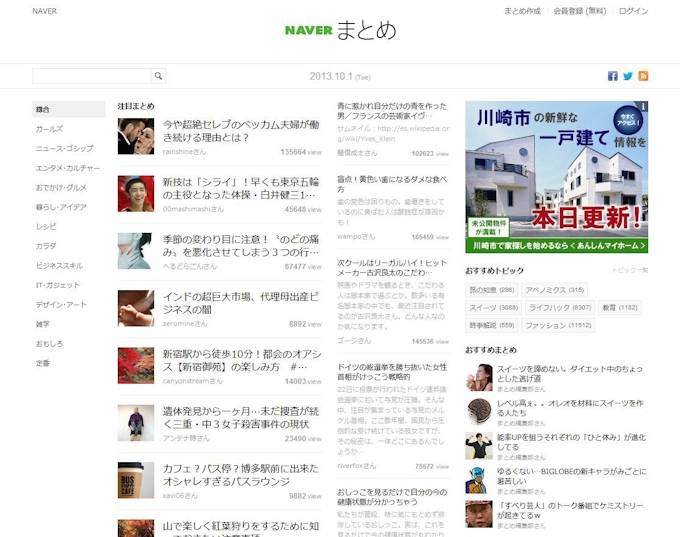Open ニュース・ゴシップ category
The image size is (680, 537).
click(x=65, y=148)
